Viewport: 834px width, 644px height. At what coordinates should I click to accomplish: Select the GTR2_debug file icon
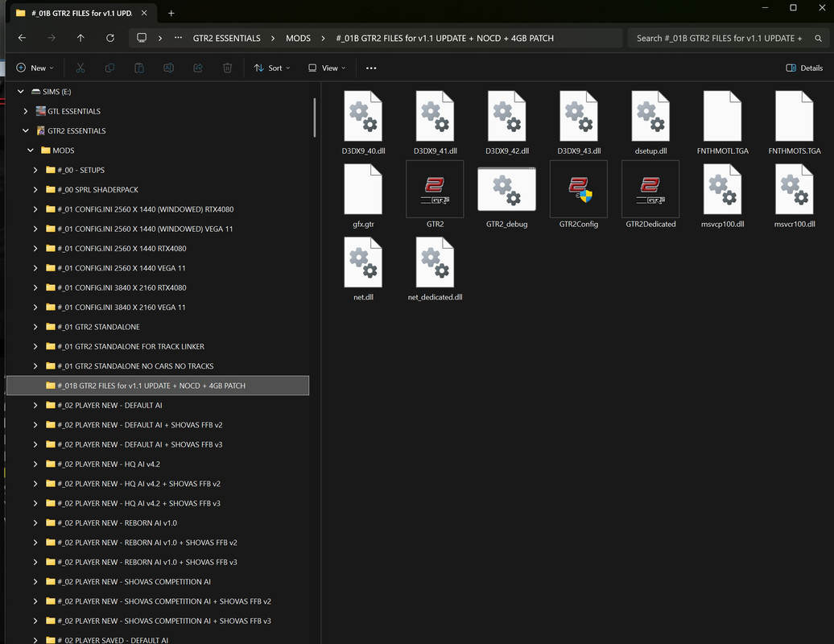(507, 189)
